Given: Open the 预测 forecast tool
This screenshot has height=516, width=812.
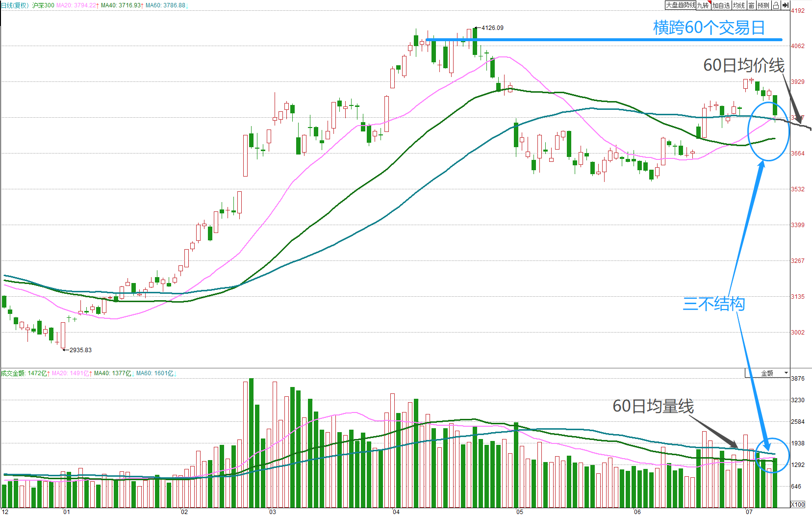Looking at the screenshot, I should (763, 5).
